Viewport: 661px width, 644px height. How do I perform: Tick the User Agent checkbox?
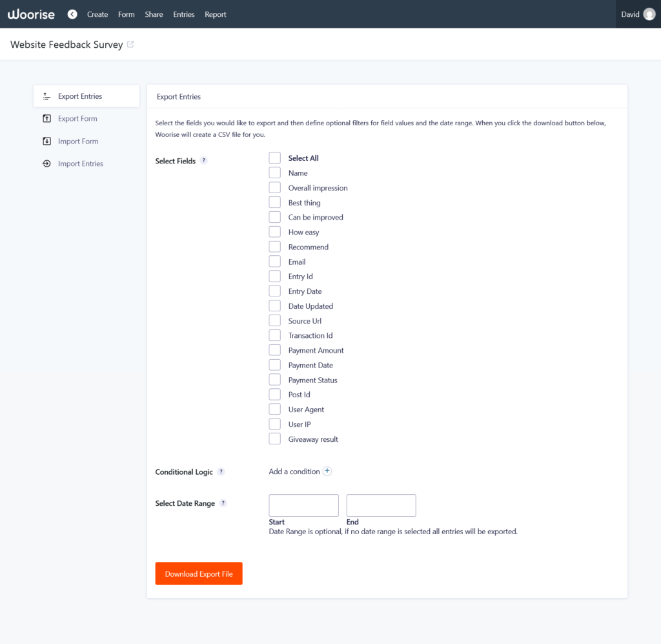click(275, 409)
